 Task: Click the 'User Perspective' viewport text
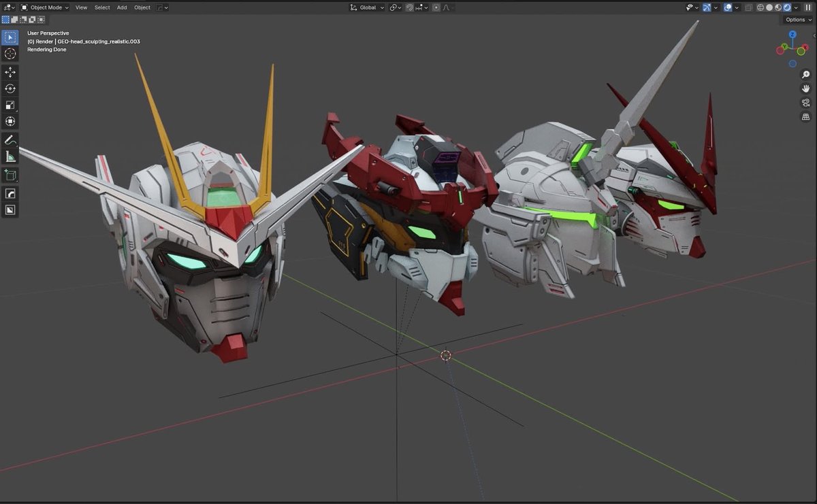[x=48, y=33]
